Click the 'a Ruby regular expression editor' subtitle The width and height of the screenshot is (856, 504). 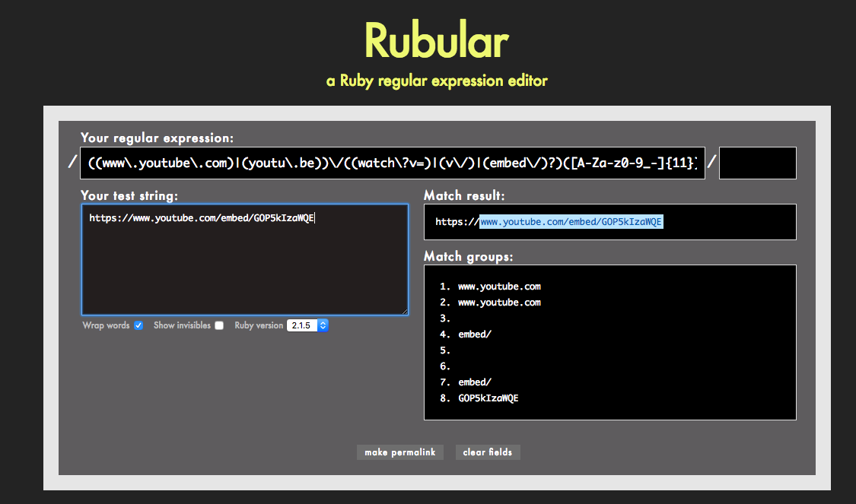tap(437, 81)
